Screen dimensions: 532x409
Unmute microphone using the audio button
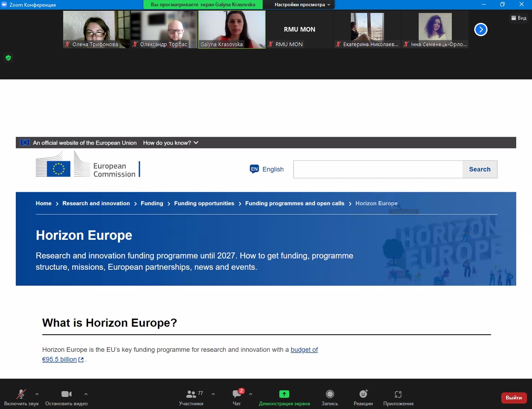[21, 394]
